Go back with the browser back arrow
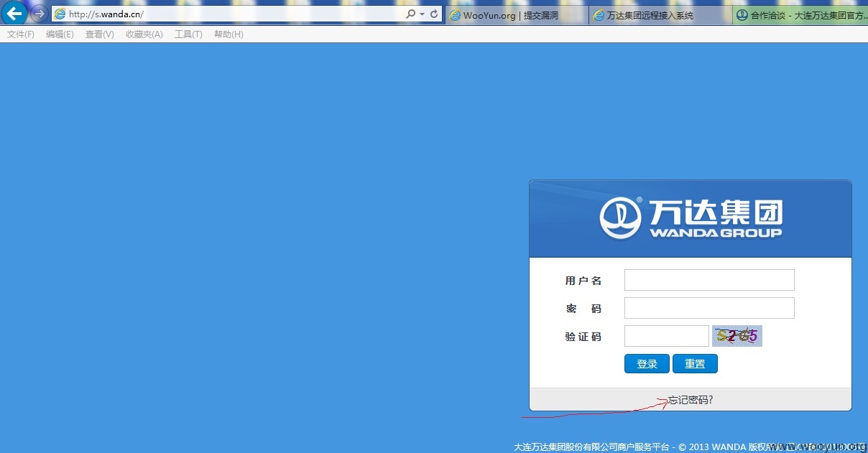The height and width of the screenshot is (453, 868). pyautogui.click(x=14, y=13)
